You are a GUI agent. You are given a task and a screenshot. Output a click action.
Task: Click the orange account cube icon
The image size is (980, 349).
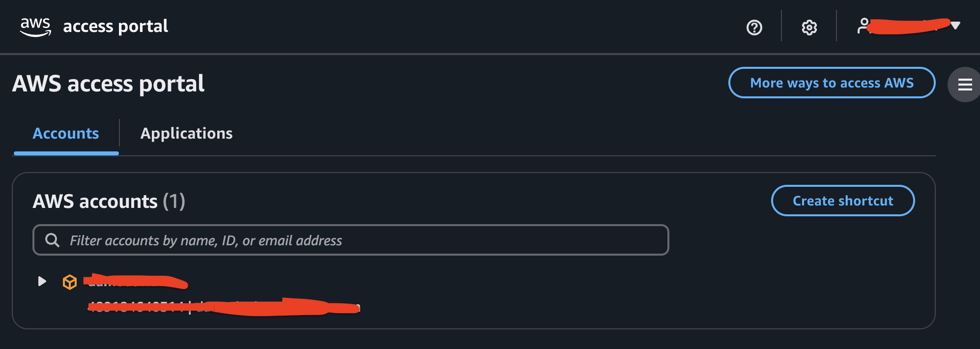point(70,282)
